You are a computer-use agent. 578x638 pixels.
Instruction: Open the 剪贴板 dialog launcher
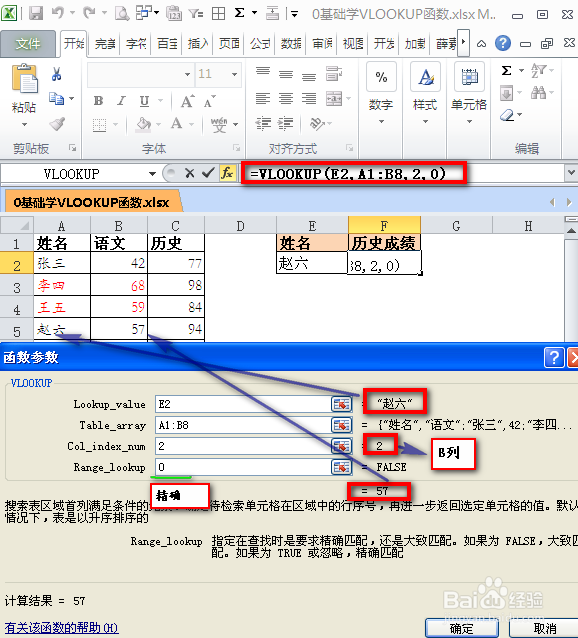72,148
